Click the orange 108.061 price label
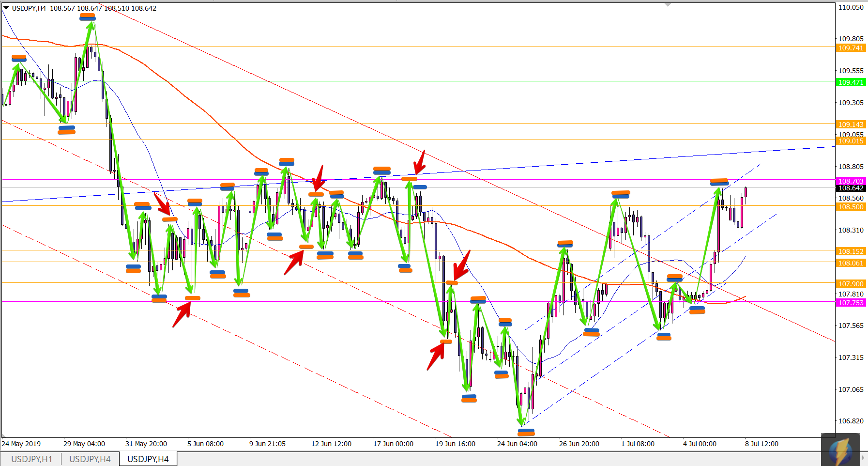Image resolution: width=868 pixels, height=466 pixels. click(851, 263)
